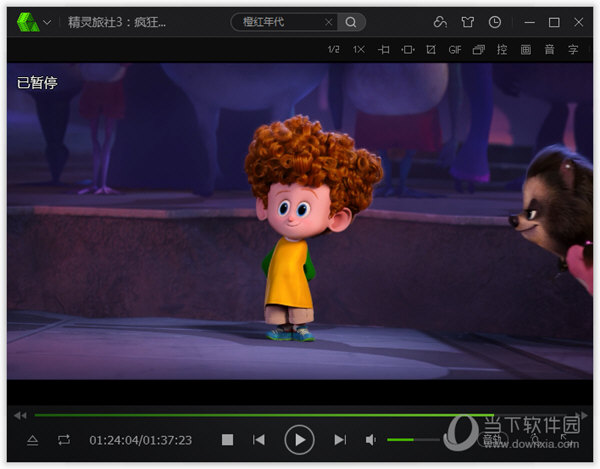
Task: Minimize the player window
Action: click(x=530, y=22)
